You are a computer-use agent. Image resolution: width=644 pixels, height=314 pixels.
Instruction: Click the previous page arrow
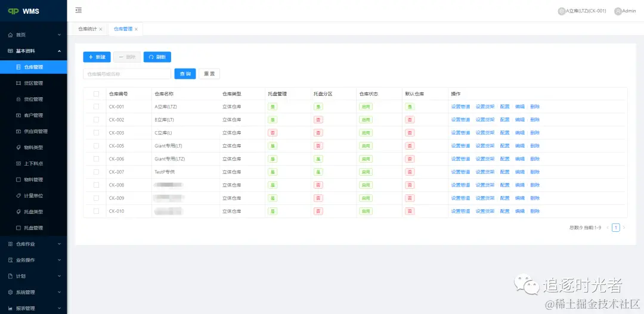click(x=608, y=228)
